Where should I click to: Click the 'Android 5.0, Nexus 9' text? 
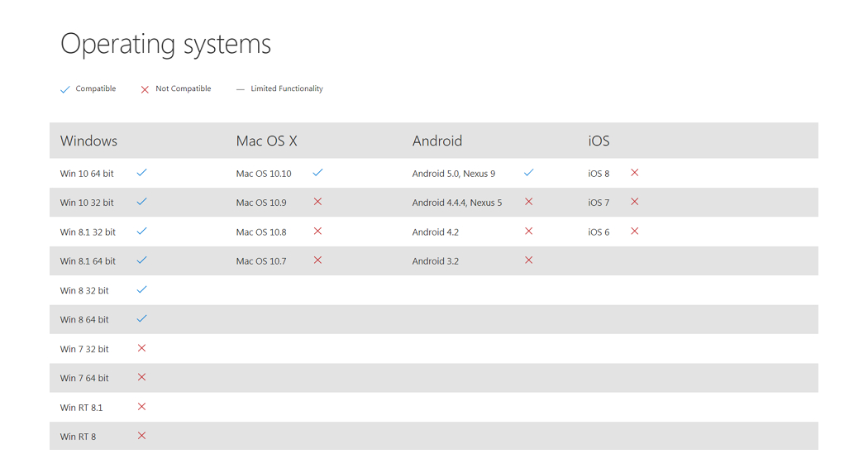(x=454, y=174)
